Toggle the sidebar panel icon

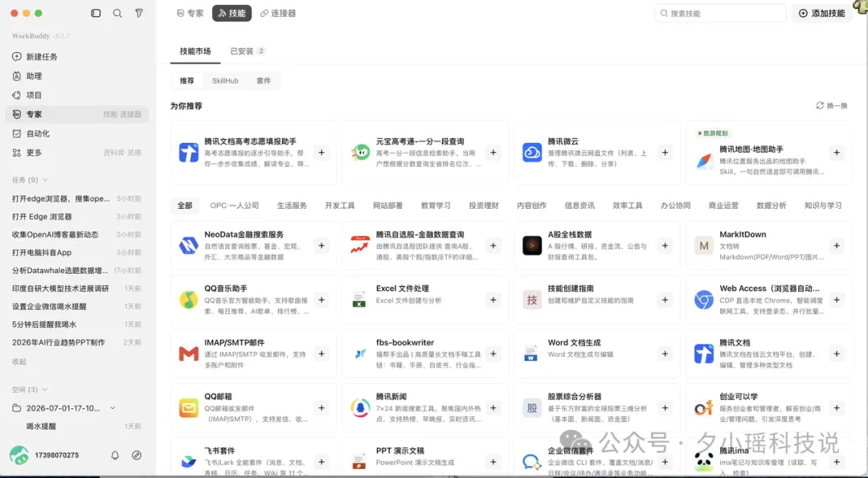pyautogui.click(x=96, y=13)
